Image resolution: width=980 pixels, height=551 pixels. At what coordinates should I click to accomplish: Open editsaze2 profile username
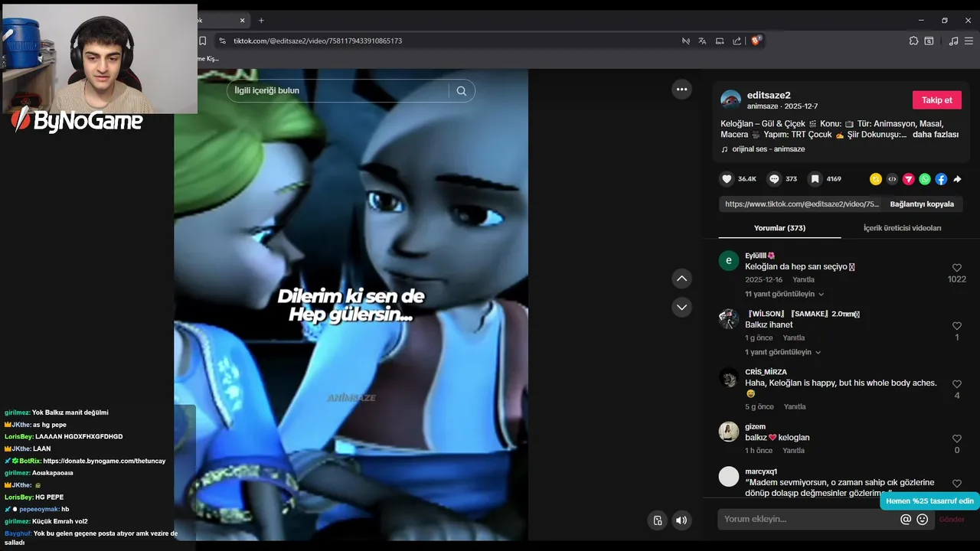point(769,95)
